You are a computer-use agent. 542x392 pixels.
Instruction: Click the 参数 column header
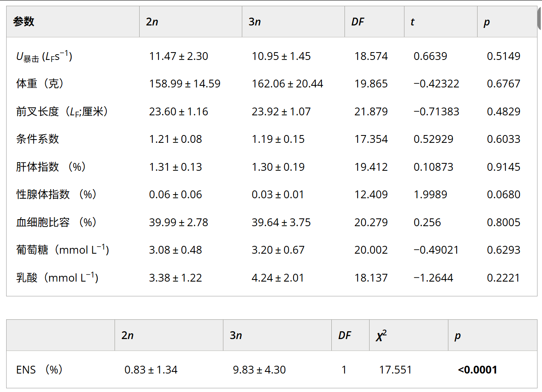[x=24, y=22]
